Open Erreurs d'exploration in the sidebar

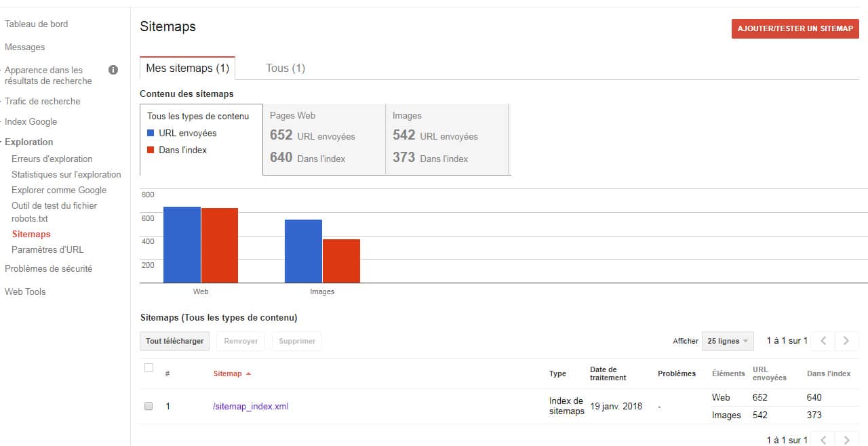coord(52,159)
